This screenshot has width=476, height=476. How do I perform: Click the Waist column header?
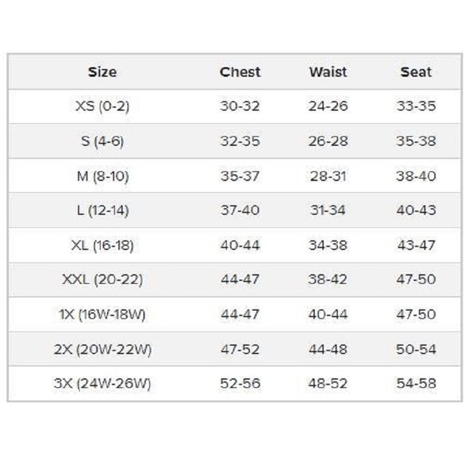point(328,72)
